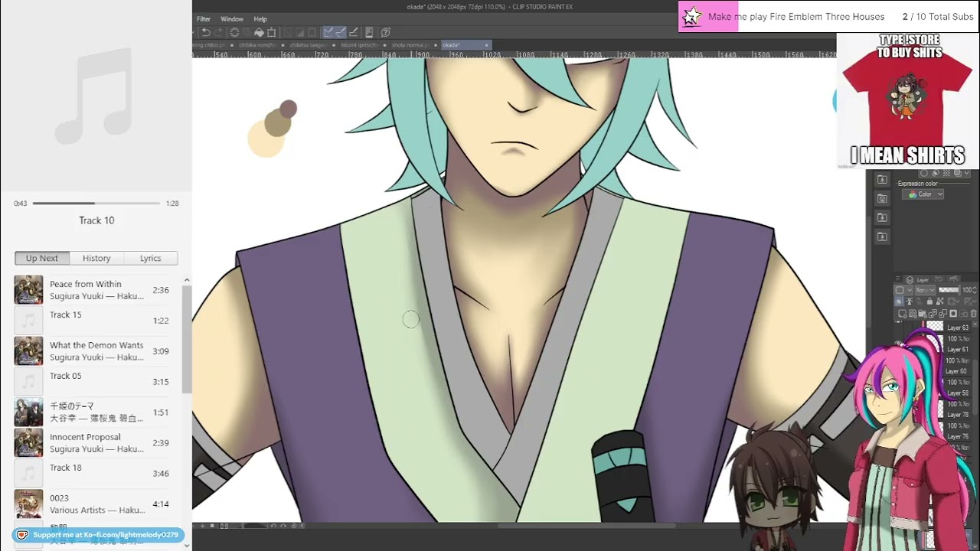
Task: Open the Layer panel hamburger menu
Action: (x=900, y=279)
